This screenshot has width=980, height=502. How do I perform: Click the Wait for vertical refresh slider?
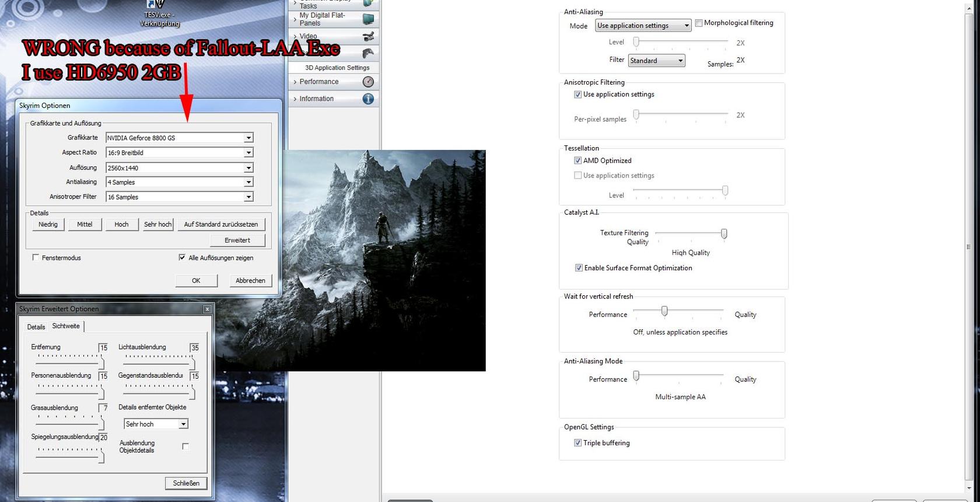click(664, 312)
